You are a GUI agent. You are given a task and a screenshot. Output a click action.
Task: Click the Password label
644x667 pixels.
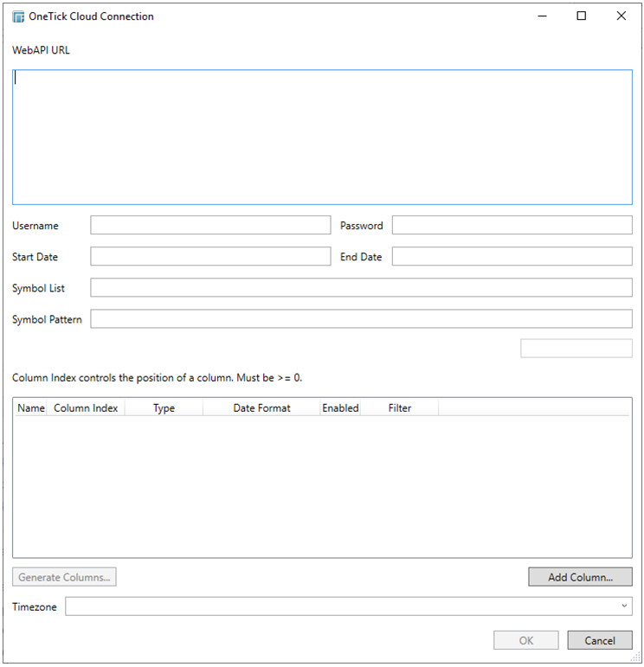(361, 226)
